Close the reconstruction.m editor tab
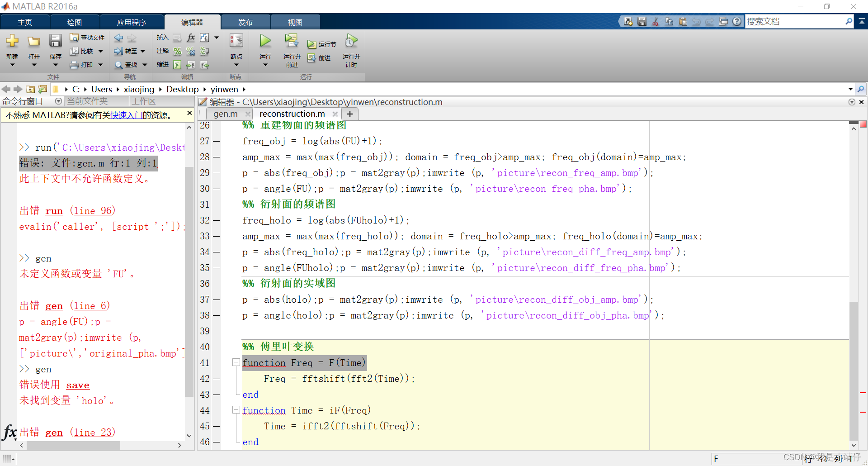 coord(335,114)
